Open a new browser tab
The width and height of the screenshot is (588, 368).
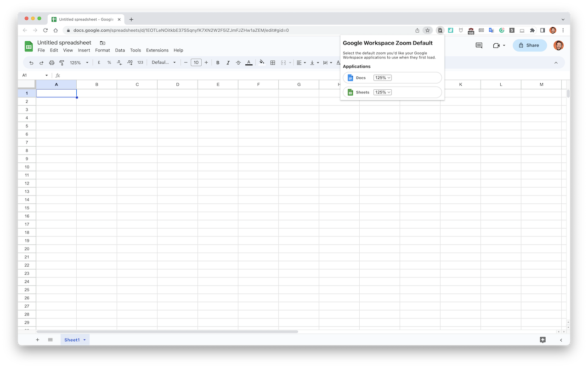click(x=131, y=19)
